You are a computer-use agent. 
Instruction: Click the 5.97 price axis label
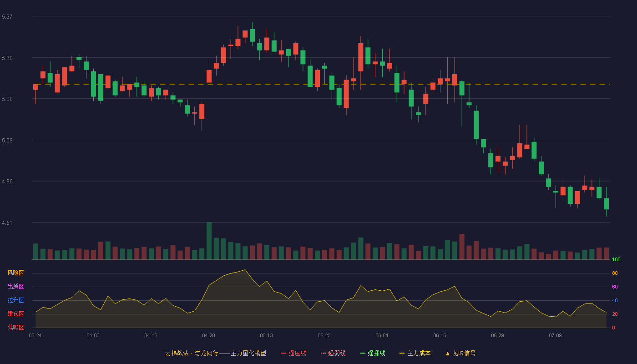pyautogui.click(x=7, y=17)
